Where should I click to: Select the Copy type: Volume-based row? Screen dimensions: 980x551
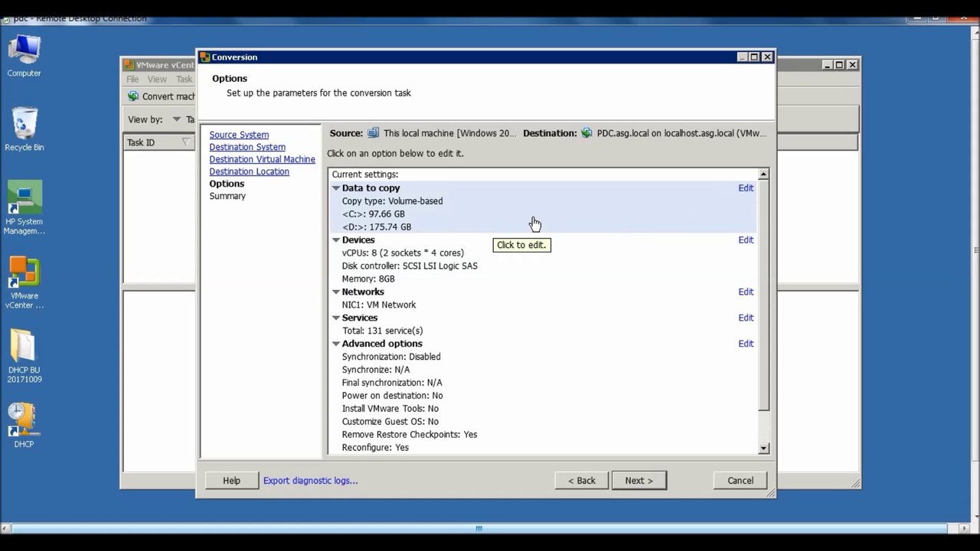tap(392, 201)
